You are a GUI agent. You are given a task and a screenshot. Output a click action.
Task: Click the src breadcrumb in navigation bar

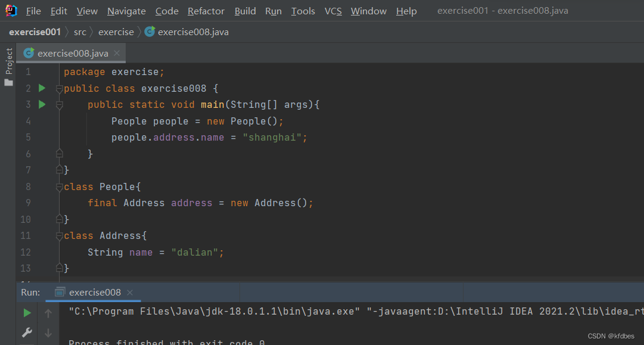(80, 32)
